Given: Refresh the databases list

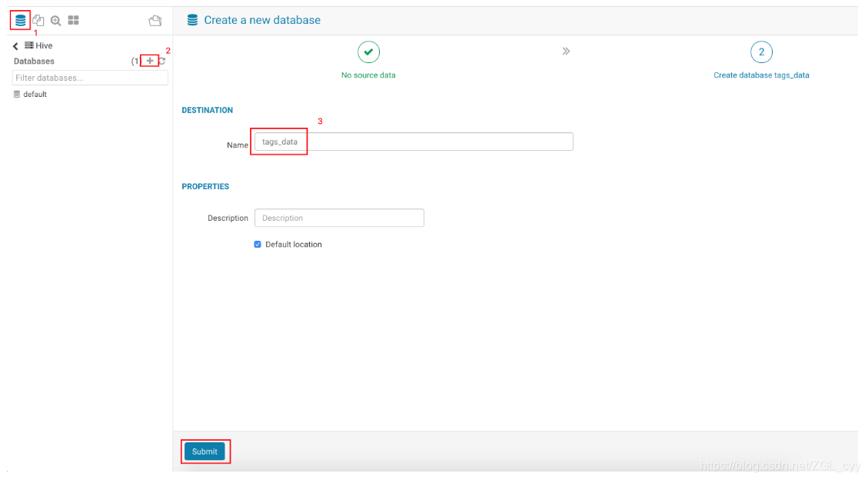Looking at the screenshot, I should 162,61.
